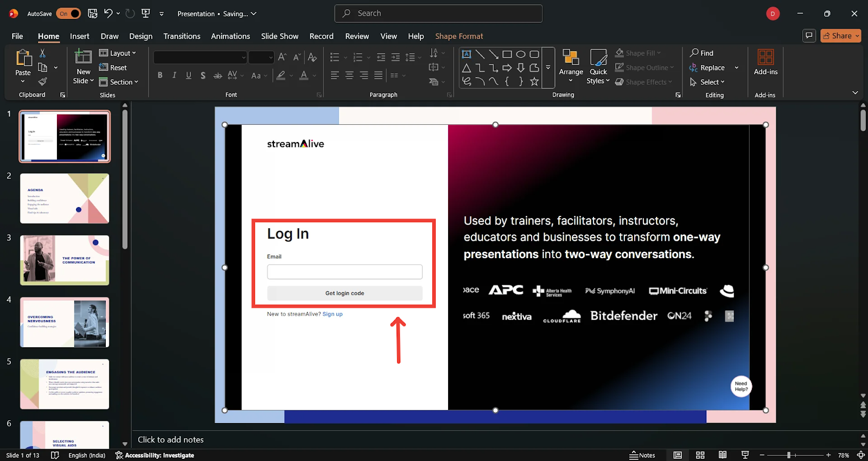
Task: Select the Arrange tool
Action: click(x=571, y=65)
